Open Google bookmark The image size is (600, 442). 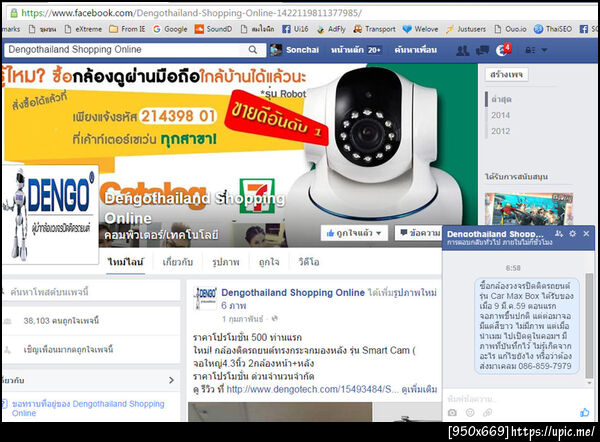[x=170, y=29]
